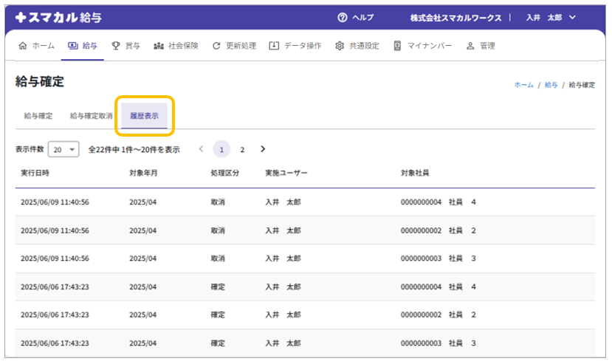Click the 共通設定 gear icon
612x364 pixels.
point(340,46)
